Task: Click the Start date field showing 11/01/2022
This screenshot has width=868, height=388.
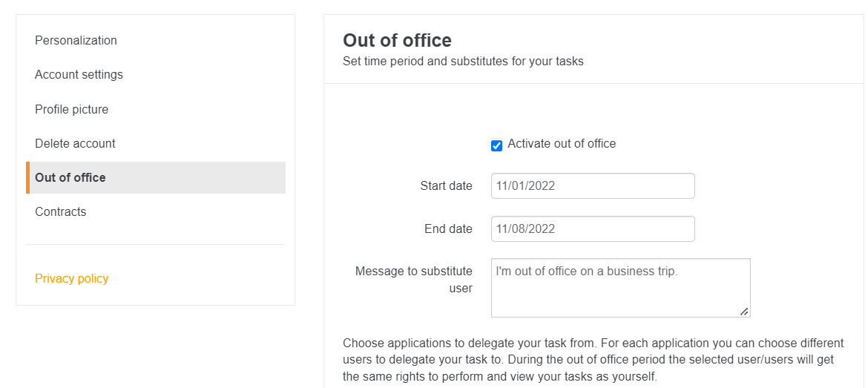Action: tap(592, 186)
